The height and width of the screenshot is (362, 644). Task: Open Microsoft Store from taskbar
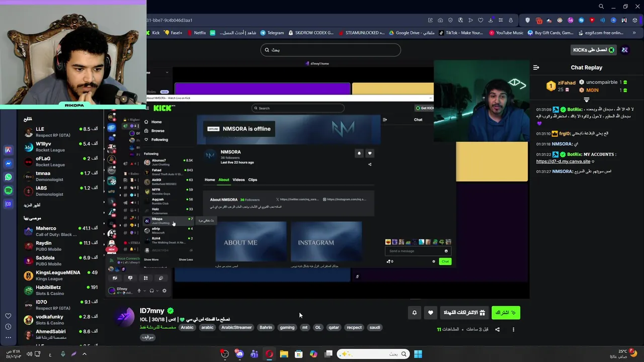click(298, 354)
